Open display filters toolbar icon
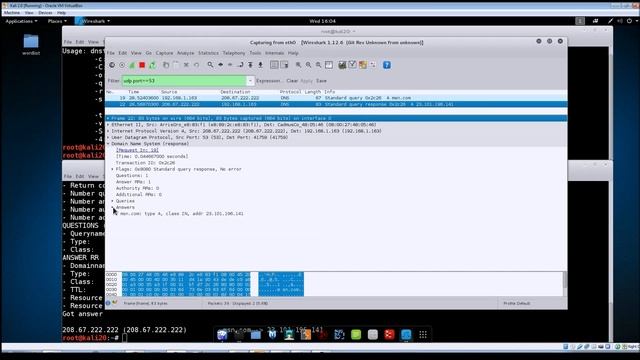Screen dimensions: 640x360 pos(352,65)
